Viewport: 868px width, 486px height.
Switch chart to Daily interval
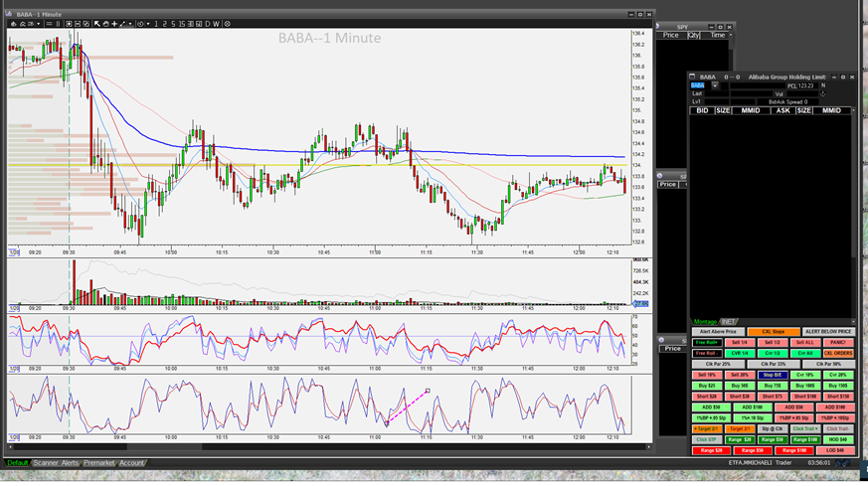click(207, 24)
